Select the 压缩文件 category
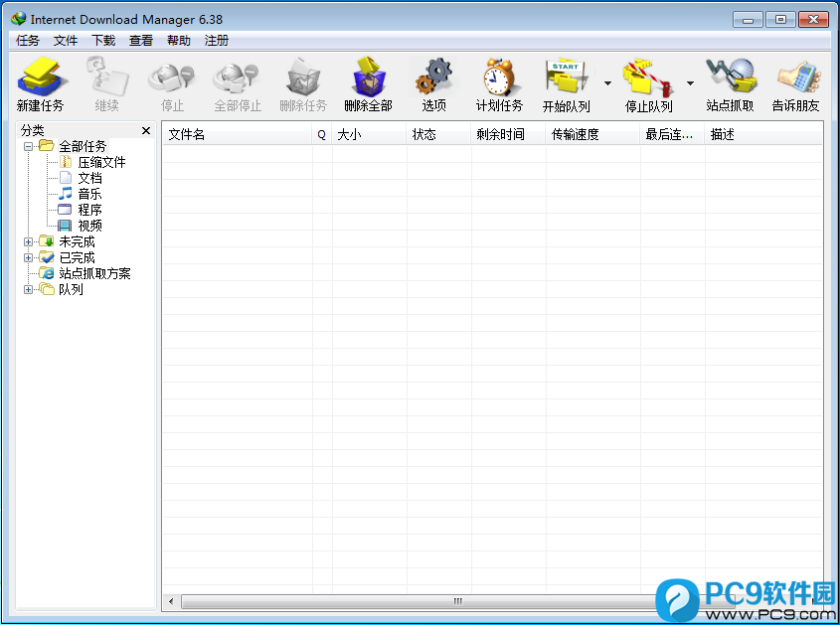 point(101,162)
